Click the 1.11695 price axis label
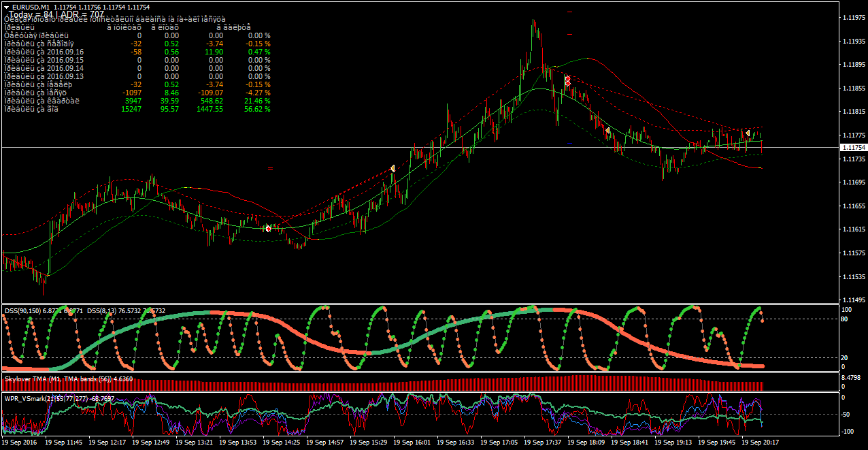The width and height of the screenshot is (868, 450). point(853,182)
